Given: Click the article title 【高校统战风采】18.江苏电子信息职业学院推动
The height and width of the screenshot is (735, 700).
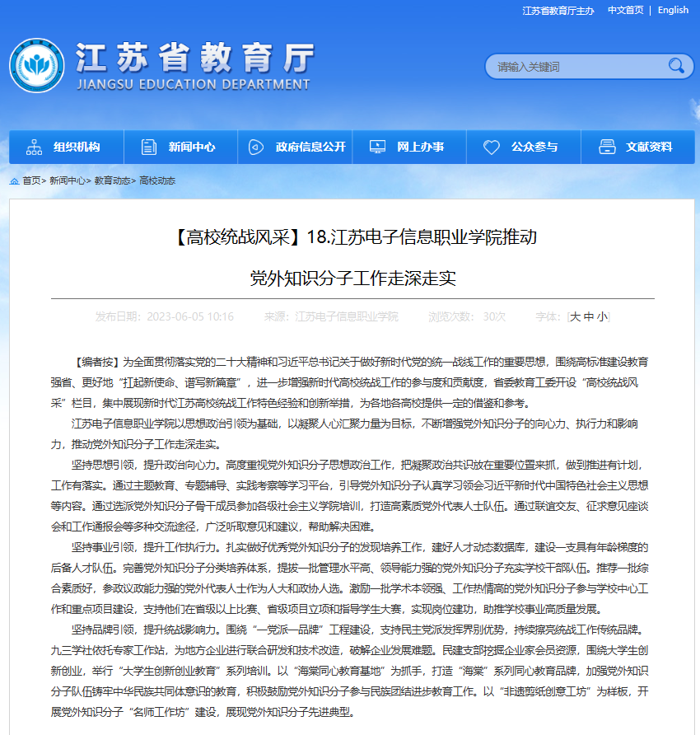Looking at the screenshot, I should [x=352, y=237].
